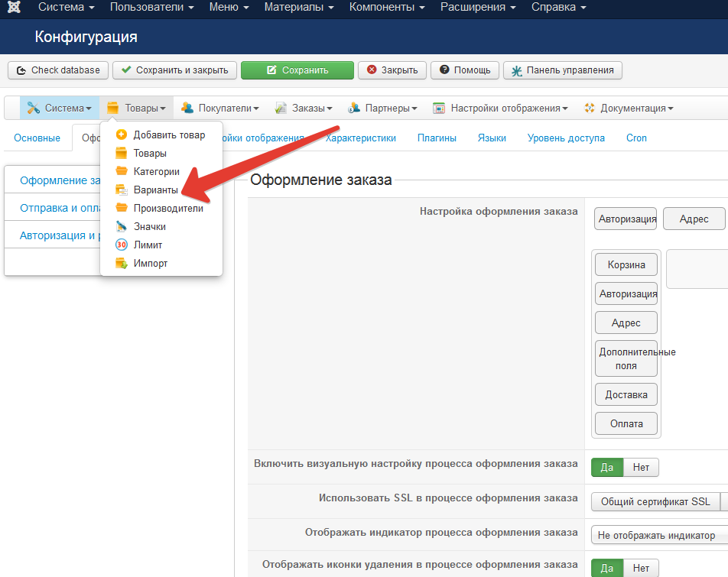Click the Дополнительные поля step block
728x577 pixels.
tap(626, 358)
